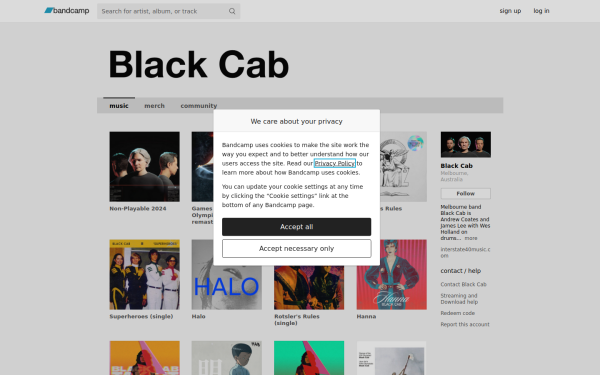Open the green cover album in bottom row
The width and height of the screenshot is (600, 375).
tap(309, 358)
